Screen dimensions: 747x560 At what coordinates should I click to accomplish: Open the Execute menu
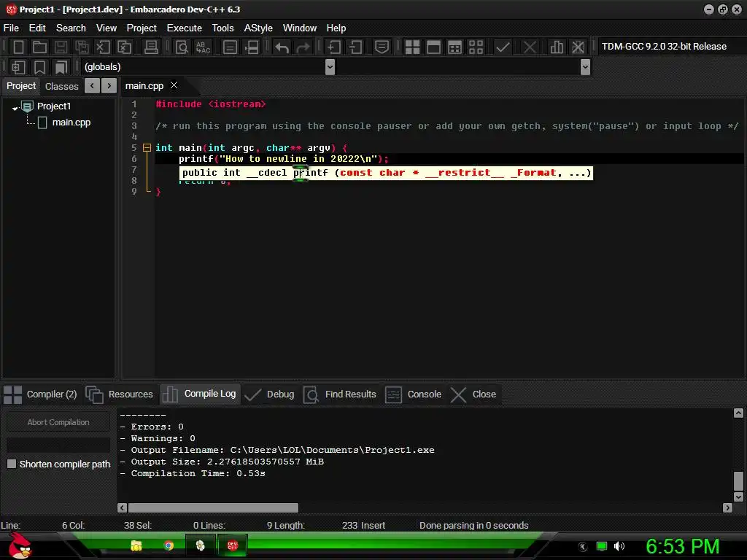point(185,28)
